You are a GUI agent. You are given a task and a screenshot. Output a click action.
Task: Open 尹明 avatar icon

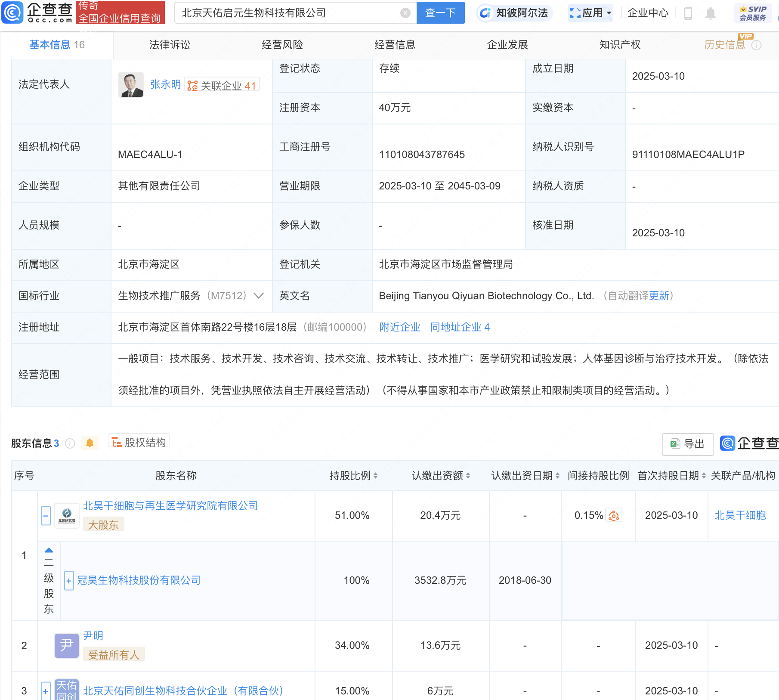pyautogui.click(x=67, y=645)
